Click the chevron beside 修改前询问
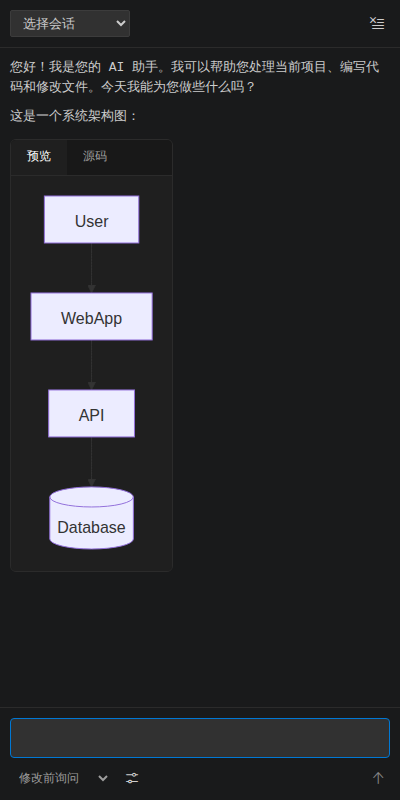Screen dimensions: 400x800 tap(103, 779)
